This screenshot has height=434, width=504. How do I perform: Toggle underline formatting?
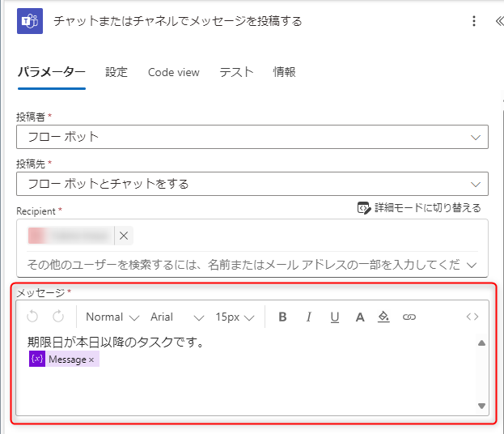point(335,317)
